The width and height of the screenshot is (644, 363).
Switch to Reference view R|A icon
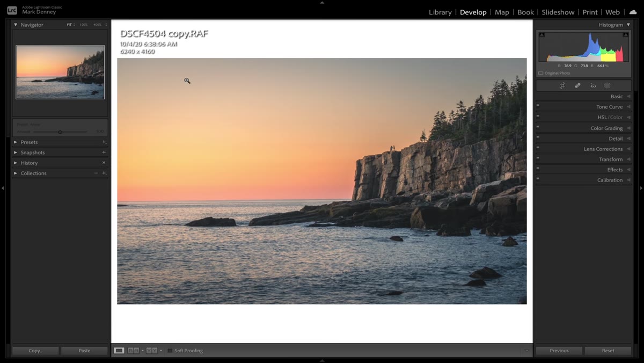click(x=133, y=351)
